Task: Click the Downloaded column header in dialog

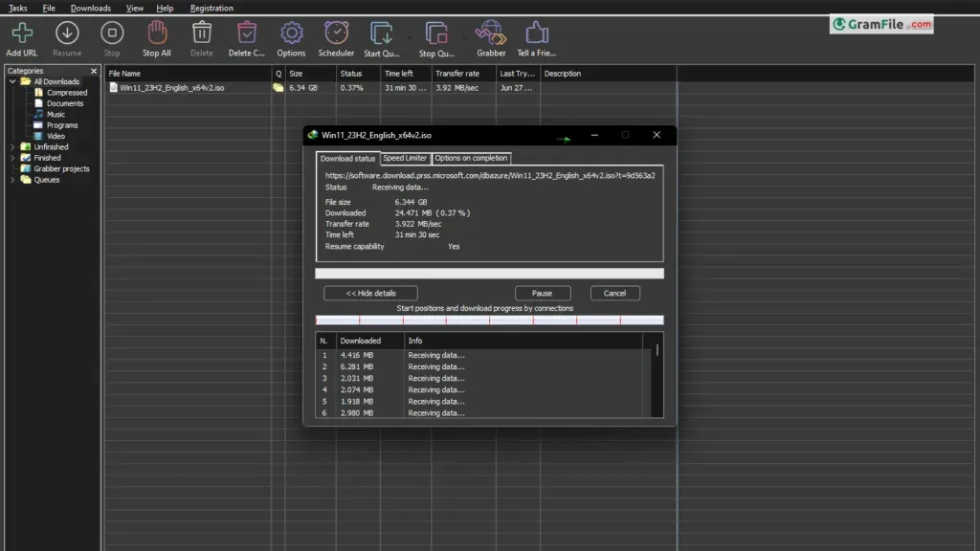Action: [370, 342]
